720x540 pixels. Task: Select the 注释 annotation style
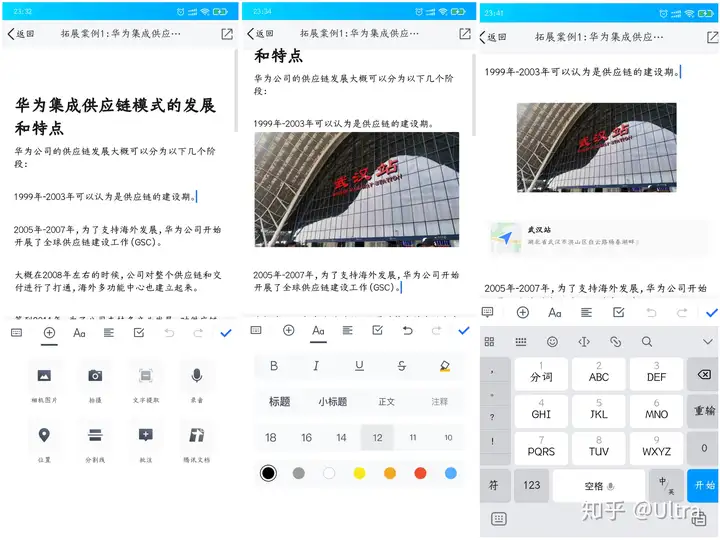click(x=439, y=402)
